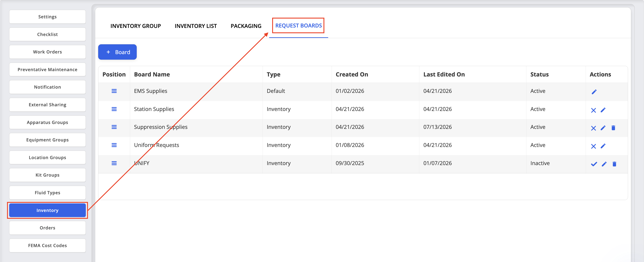
Task: Switch to the Inventory Group tab
Action: pyautogui.click(x=135, y=26)
